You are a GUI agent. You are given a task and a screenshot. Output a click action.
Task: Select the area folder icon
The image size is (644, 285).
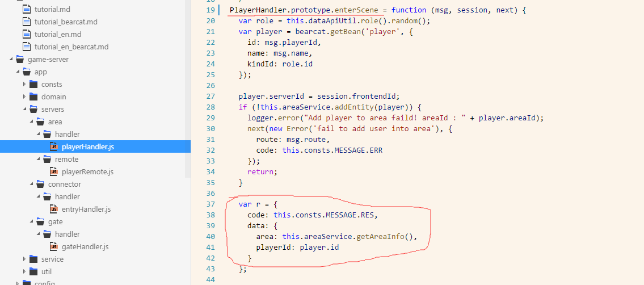pos(40,122)
